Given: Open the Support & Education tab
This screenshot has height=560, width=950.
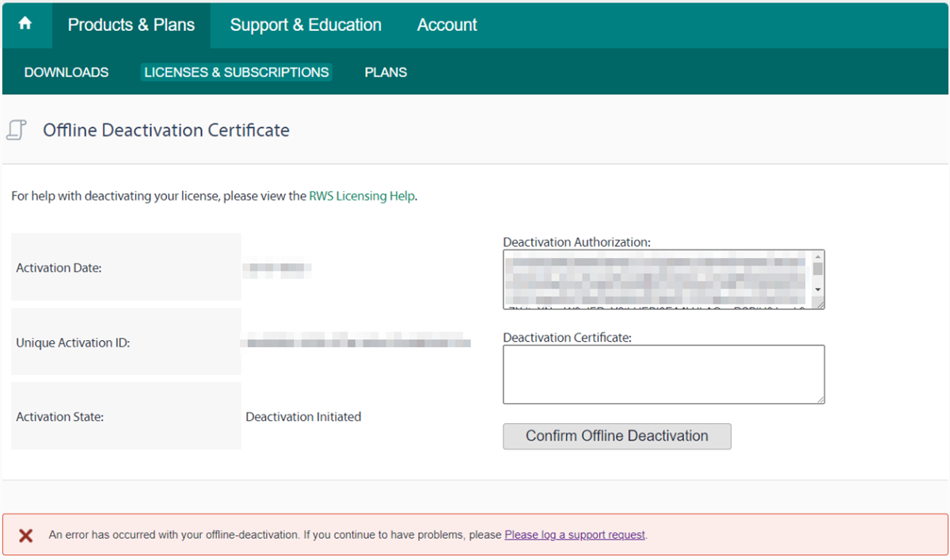Looking at the screenshot, I should pyautogui.click(x=306, y=25).
